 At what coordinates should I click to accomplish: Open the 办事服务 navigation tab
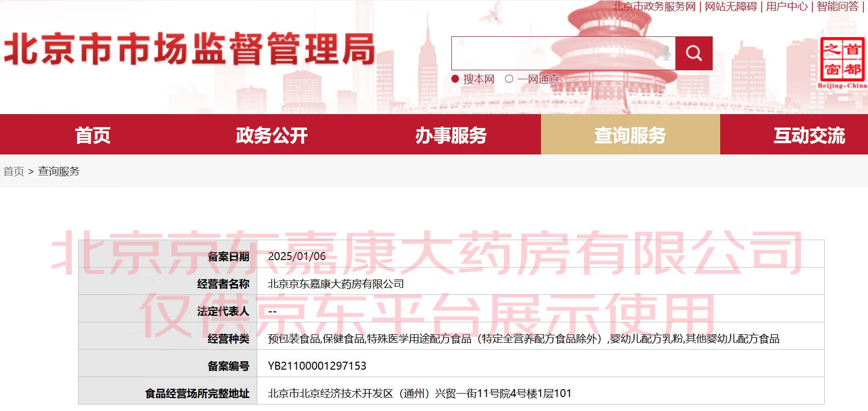451,135
